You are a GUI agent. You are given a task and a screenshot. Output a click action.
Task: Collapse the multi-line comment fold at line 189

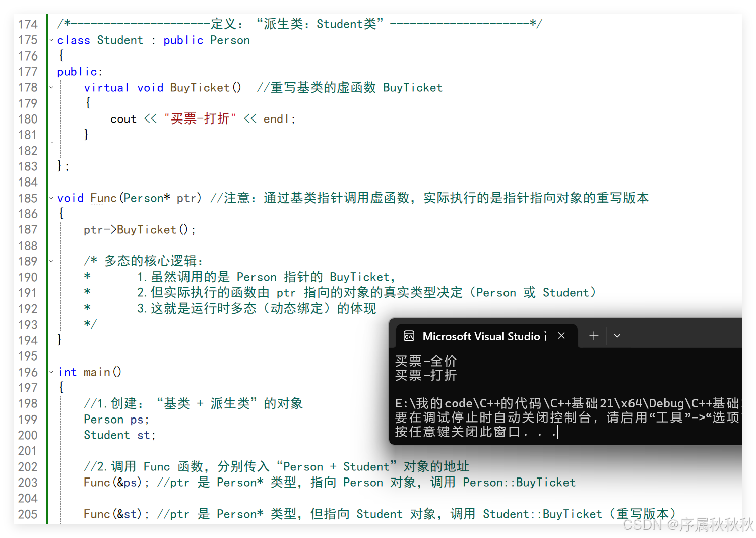[51, 261]
